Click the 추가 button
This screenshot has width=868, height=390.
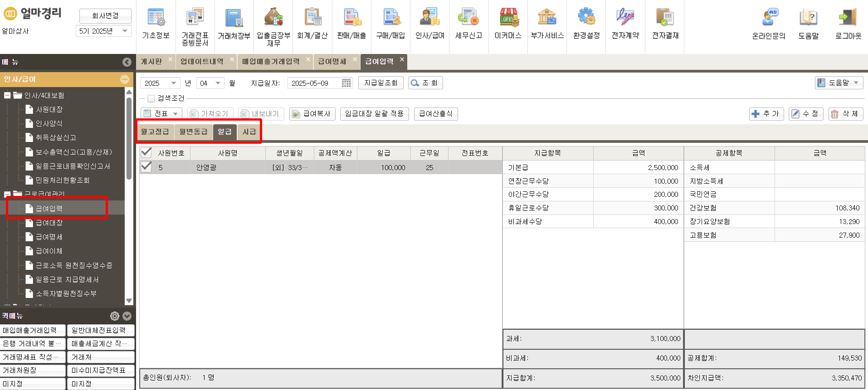click(x=766, y=114)
